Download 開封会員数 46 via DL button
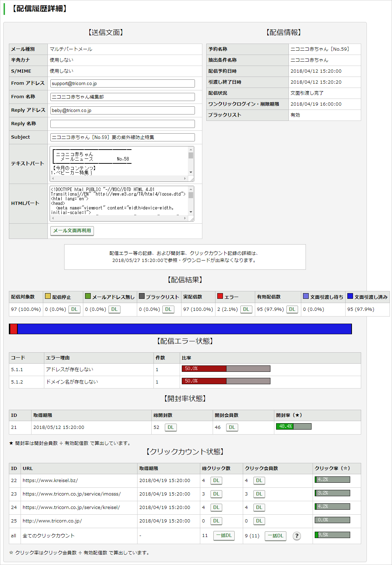 pyautogui.click(x=232, y=427)
